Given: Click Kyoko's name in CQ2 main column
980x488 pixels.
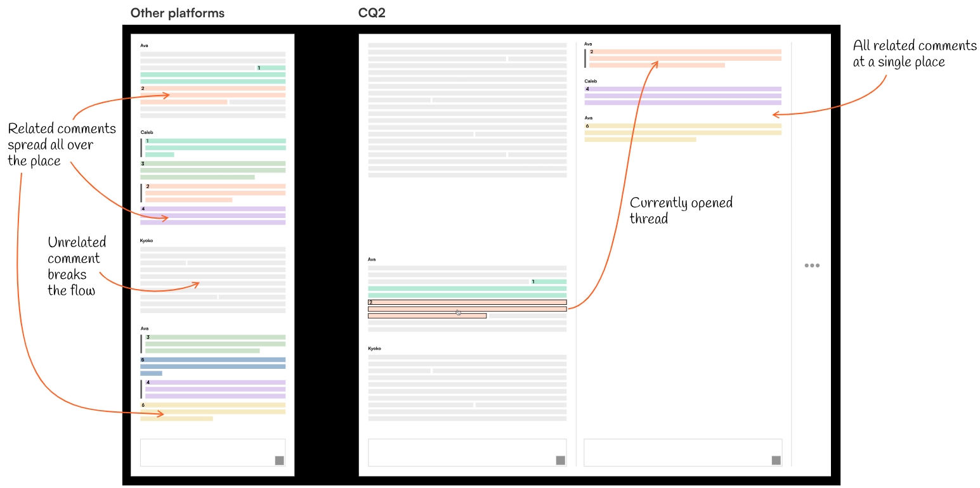Looking at the screenshot, I should coord(376,349).
